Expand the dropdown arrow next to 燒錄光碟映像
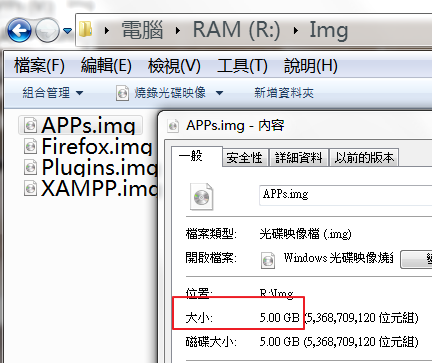 coord(219,93)
